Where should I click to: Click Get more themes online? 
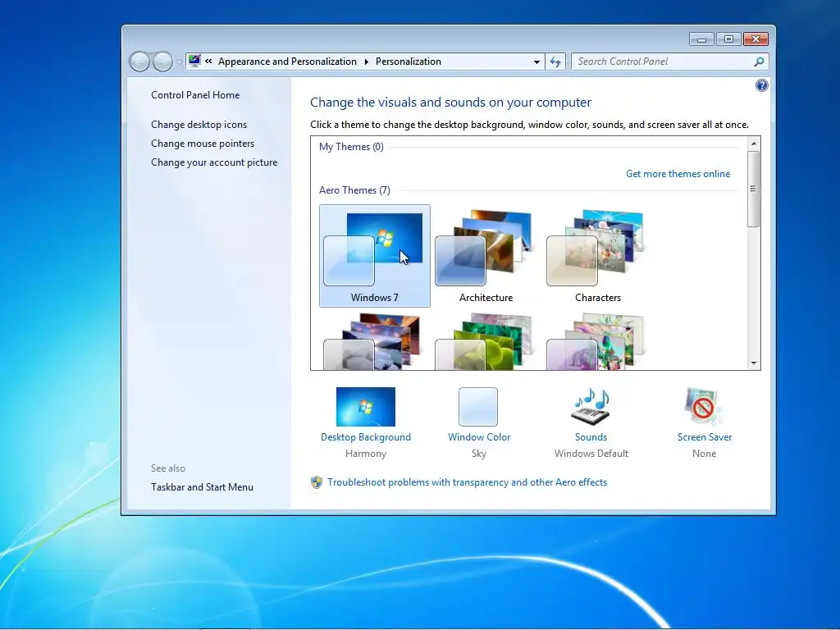678,174
